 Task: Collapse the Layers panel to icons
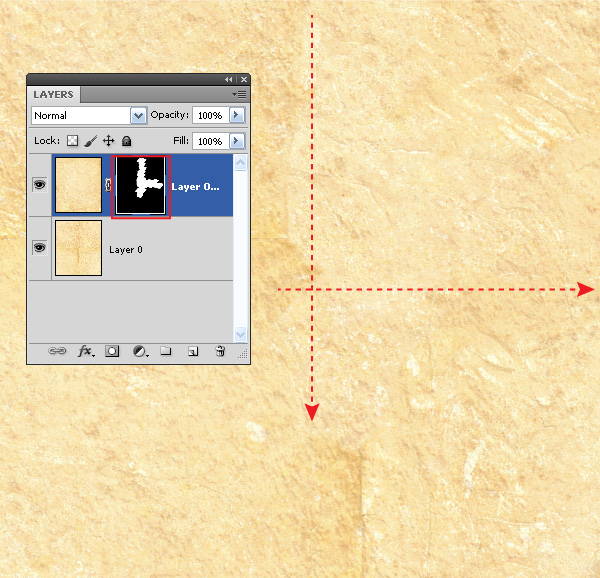pyautogui.click(x=228, y=80)
